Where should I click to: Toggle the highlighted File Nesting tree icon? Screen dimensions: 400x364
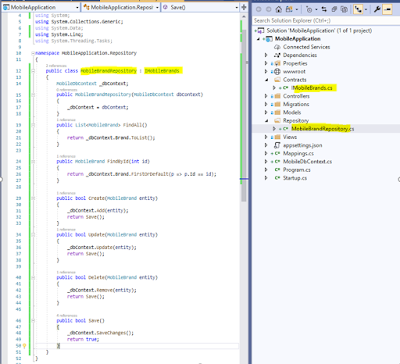point(358,9)
